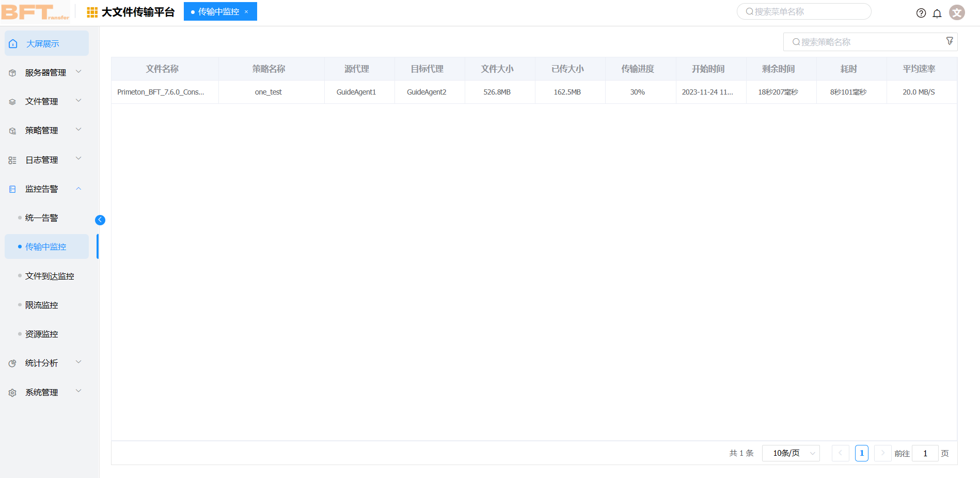Click the 共 1 条 total count text
The height and width of the screenshot is (478, 980).
(741, 453)
